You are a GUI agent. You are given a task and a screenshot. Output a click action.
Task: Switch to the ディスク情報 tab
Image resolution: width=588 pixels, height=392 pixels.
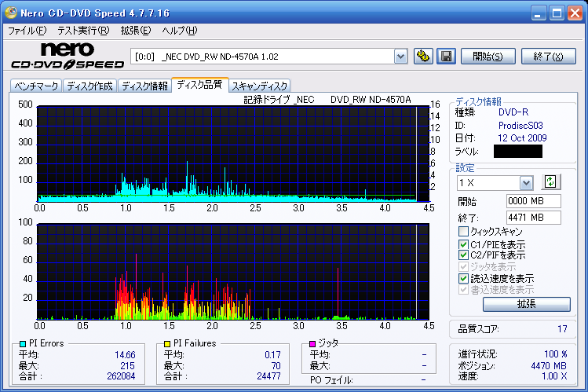144,86
